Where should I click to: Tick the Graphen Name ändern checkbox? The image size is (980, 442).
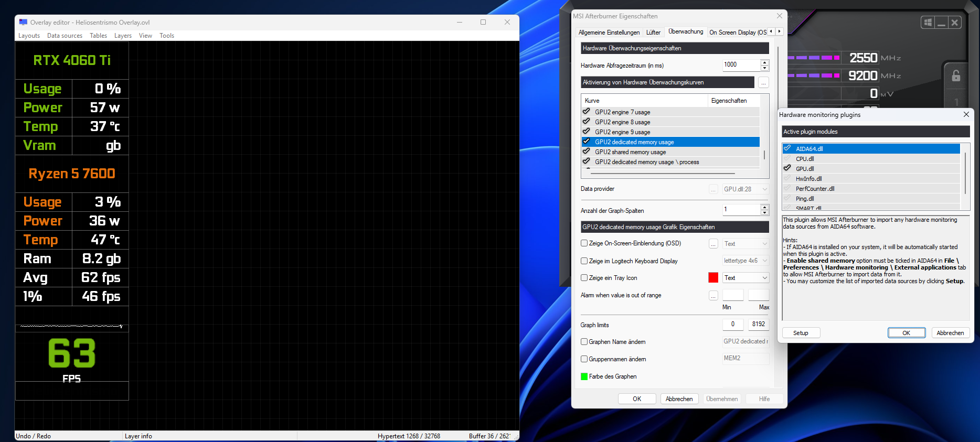pos(584,342)
